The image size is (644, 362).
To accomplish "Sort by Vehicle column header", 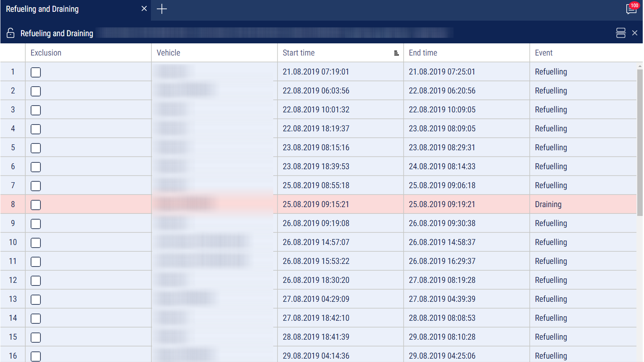I will pos(214,53).
